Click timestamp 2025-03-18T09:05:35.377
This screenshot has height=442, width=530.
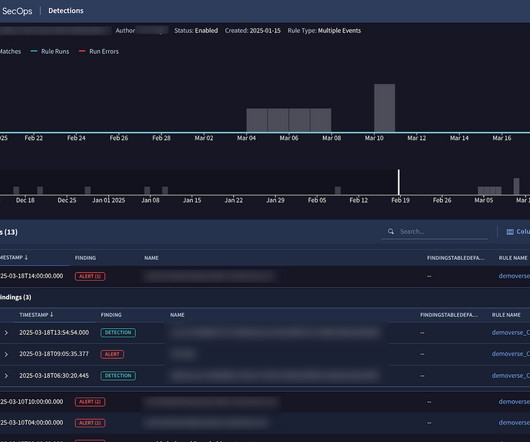(54, 354)
